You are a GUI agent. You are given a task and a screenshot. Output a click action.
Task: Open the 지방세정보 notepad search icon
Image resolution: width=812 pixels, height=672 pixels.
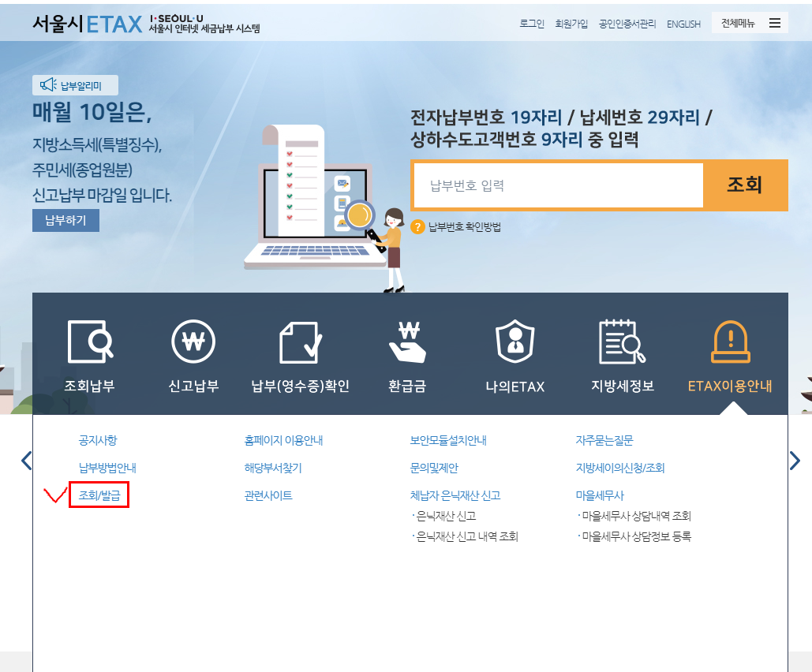coord(622,342)
